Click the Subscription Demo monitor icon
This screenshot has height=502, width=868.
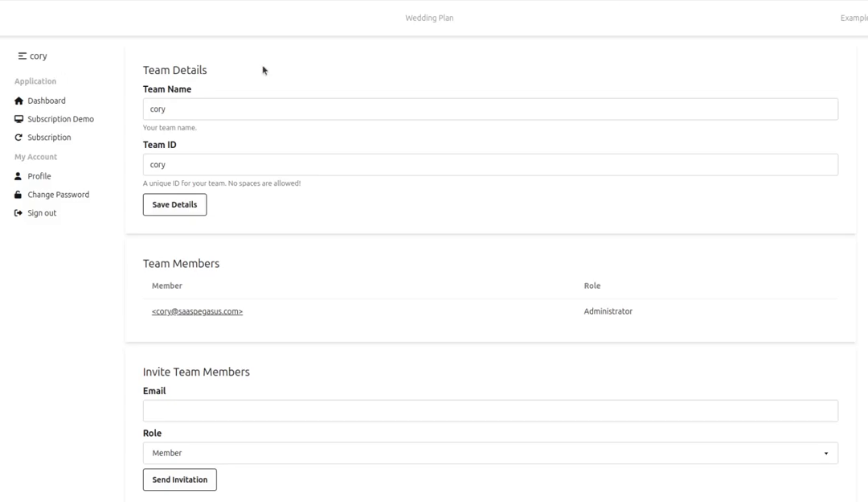pos(18,119)
